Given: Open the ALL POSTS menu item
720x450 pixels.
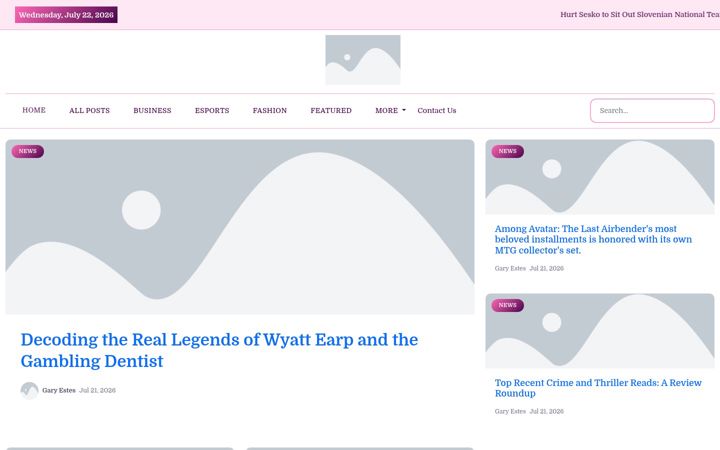Looking at the screenshot, I should (90, 111).
